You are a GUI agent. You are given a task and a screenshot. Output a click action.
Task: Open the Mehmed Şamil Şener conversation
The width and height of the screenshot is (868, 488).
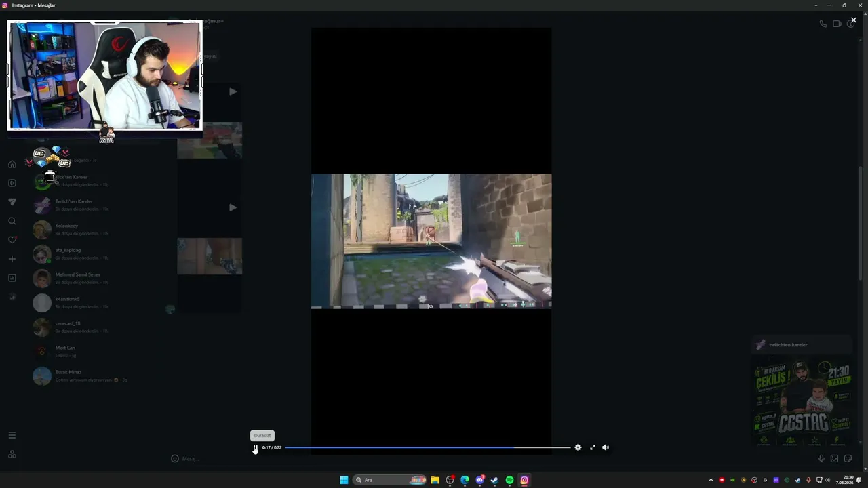(95, 279)
